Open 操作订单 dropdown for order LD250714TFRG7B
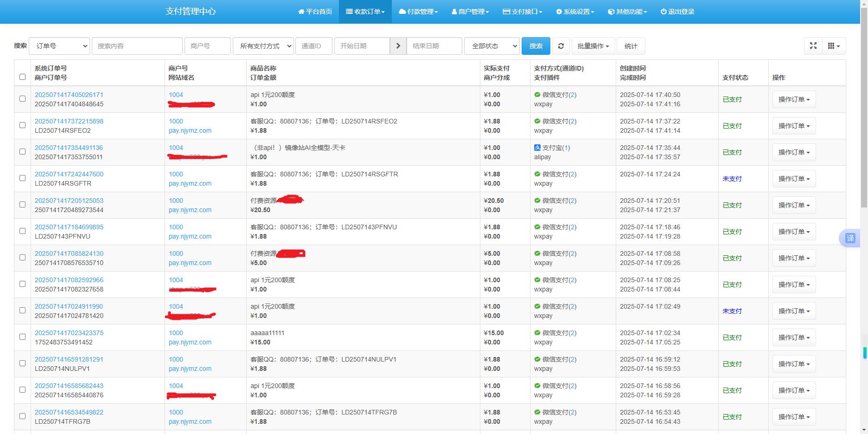 794,417
